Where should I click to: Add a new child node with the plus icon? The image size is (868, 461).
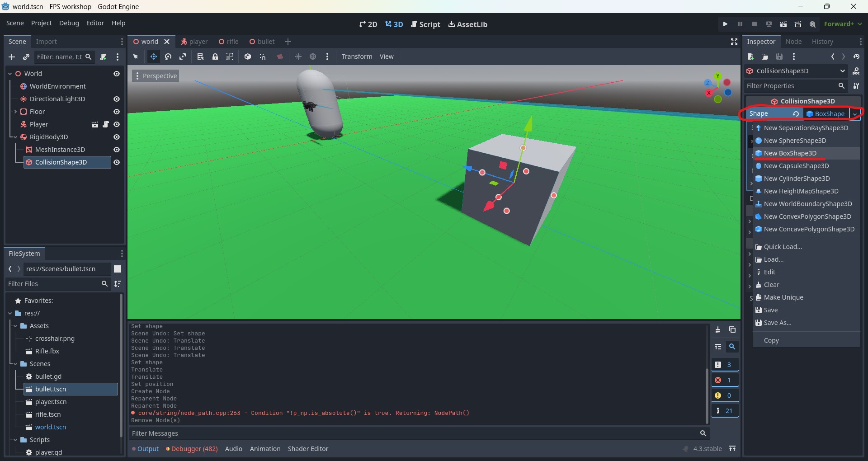12,57
